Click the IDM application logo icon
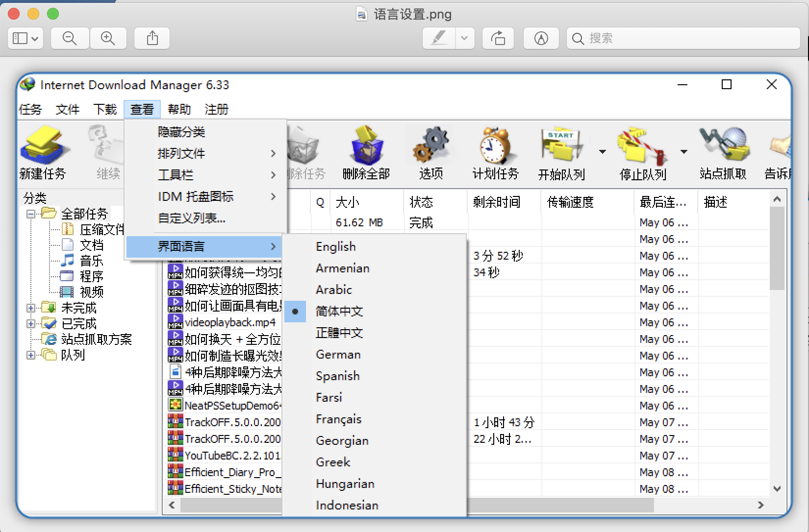 coord(28,84)
